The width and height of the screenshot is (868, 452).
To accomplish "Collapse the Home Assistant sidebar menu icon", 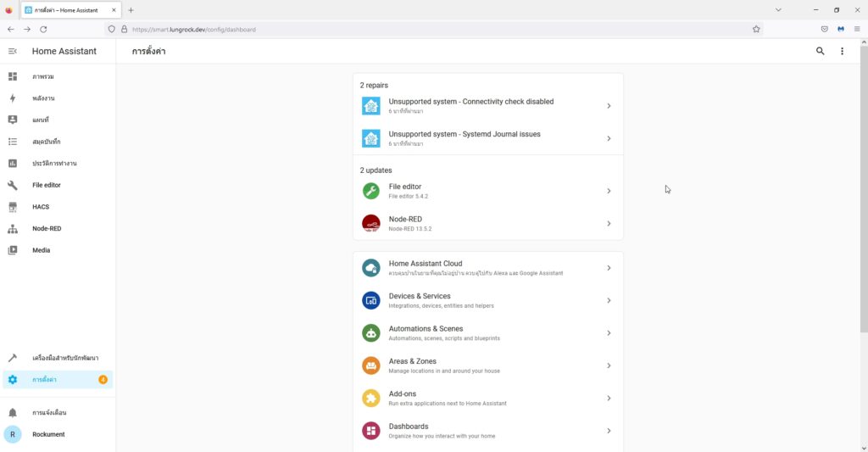I will pyautogui.click(x=12, y=51).
